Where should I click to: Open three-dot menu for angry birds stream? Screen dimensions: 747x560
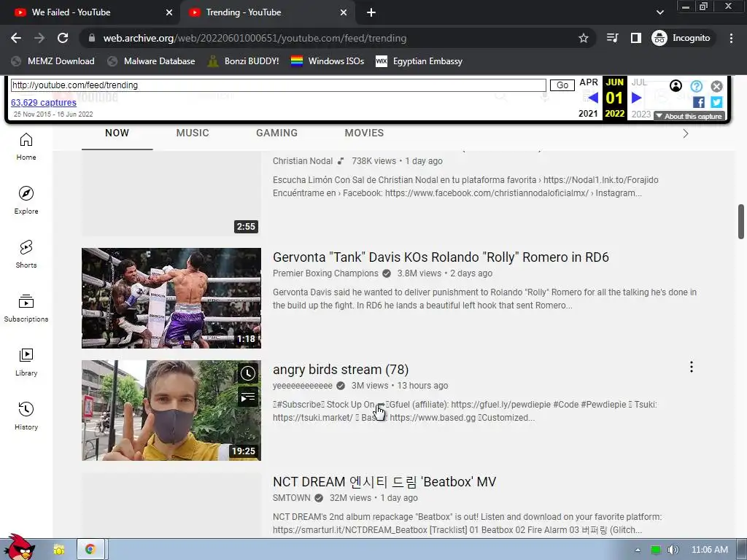(x=692, y=367)
